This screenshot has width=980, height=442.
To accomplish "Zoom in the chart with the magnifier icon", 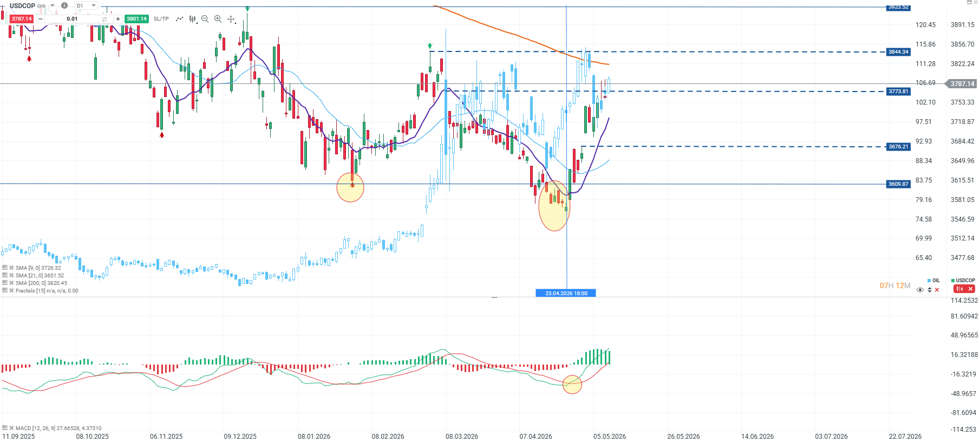I will 218,19.
